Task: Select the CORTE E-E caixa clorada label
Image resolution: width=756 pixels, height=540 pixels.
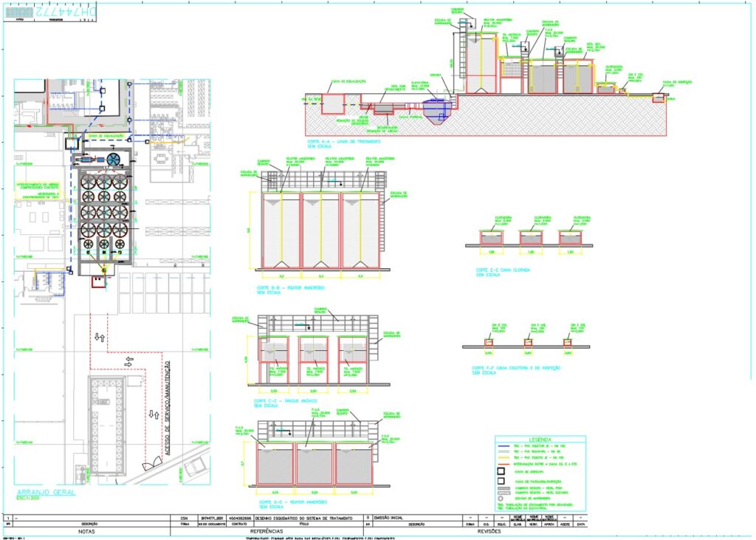Action: pyautogui.click(x=503, y=270)
